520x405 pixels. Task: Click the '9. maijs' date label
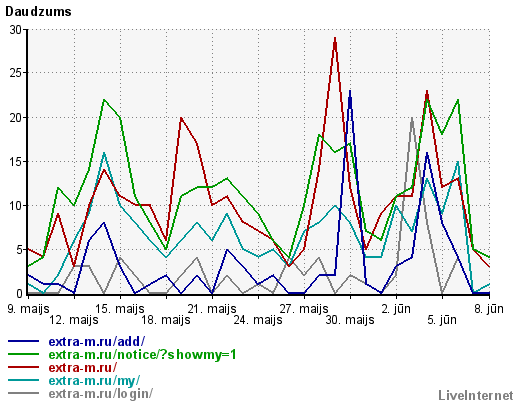[28, 309]
